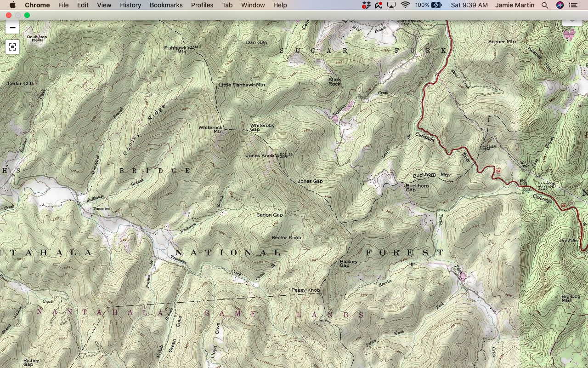
Task: Click the Hickory Gap label
Action: pos(348,263)
